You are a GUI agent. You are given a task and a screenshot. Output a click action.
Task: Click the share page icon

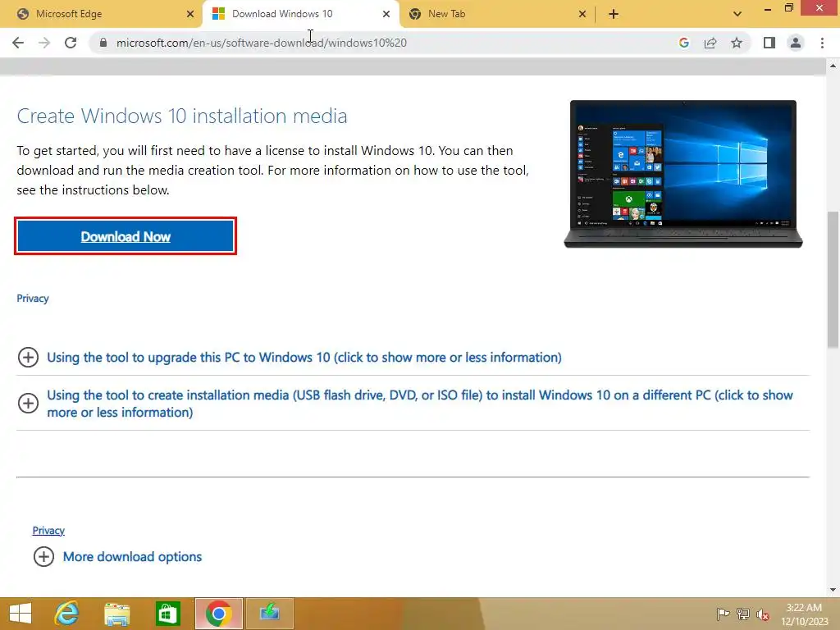click(710, 43)
